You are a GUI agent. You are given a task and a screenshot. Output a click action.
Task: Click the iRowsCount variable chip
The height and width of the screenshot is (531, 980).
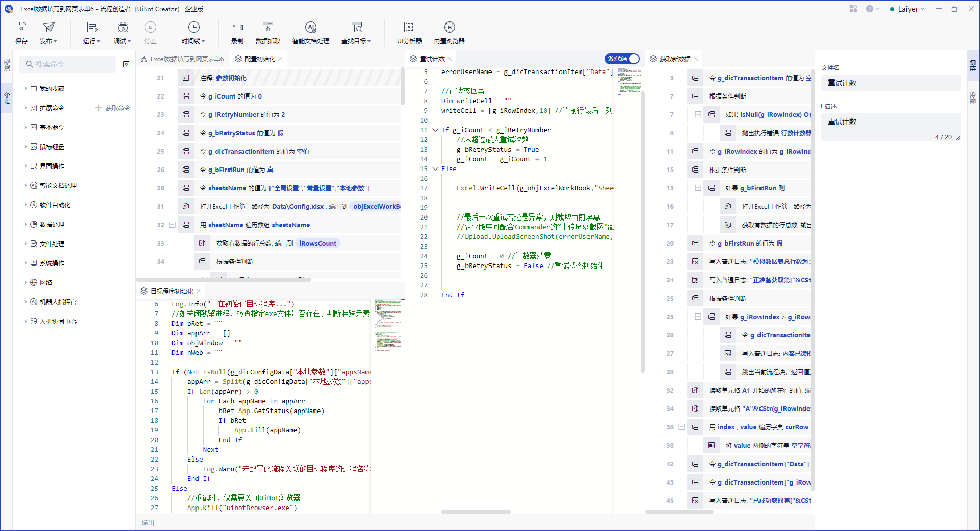tap(317, 243)
